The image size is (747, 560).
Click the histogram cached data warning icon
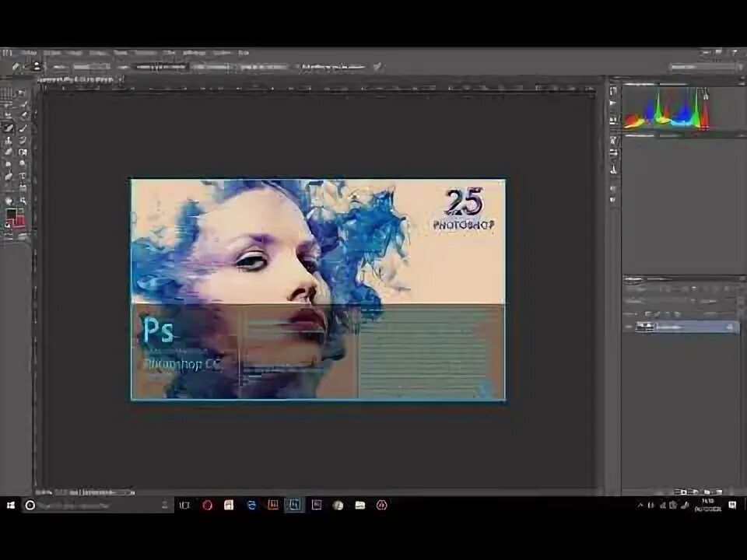coord(706,95)
